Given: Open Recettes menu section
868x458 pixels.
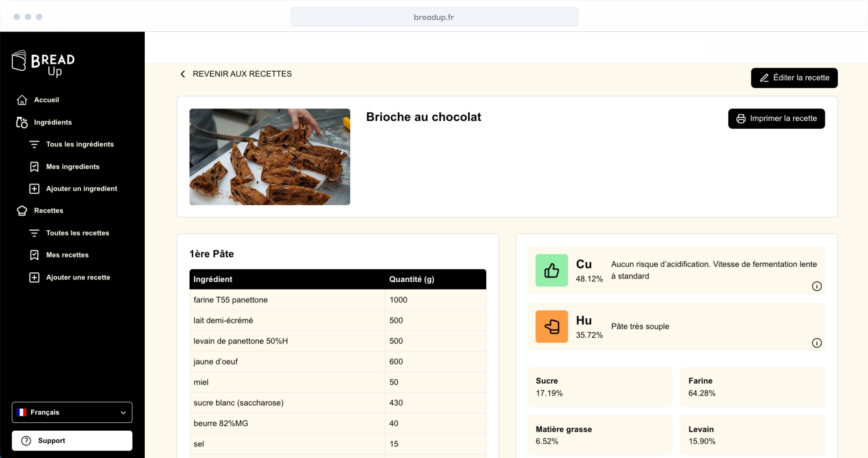Looking at the screenshot, I should (x=49, y=210).
